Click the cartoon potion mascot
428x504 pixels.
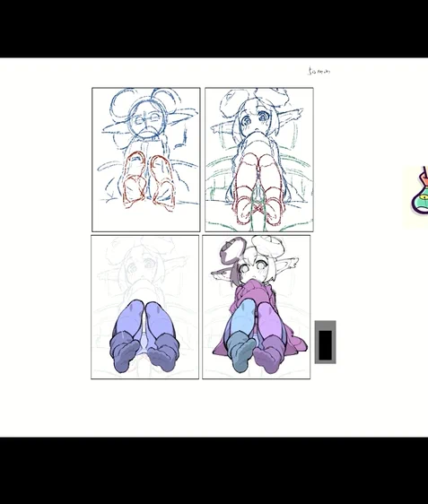420,190
